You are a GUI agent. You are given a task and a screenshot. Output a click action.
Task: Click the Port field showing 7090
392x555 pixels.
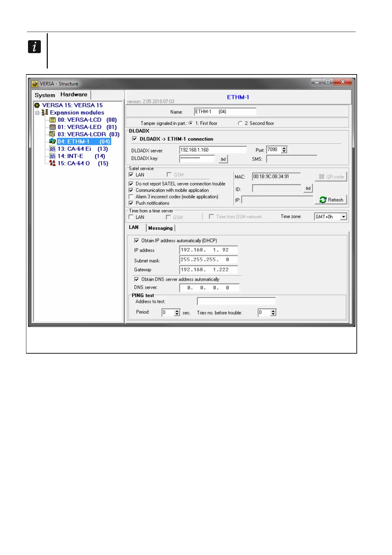(274, 150)
